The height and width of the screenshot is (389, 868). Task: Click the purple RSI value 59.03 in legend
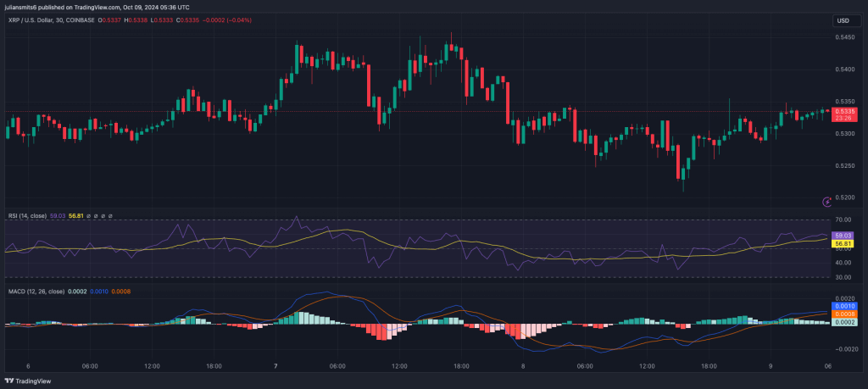(57, 215)
